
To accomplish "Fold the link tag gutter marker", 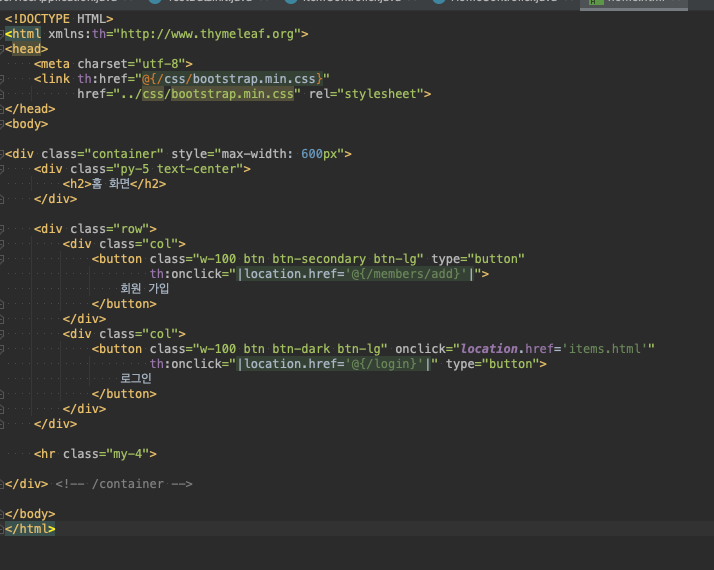I will click(x=1, y=79).
